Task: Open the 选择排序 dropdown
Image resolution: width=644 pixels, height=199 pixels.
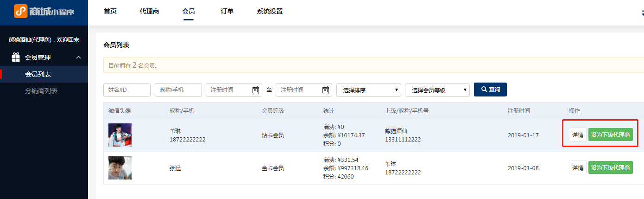Action: 369,90
